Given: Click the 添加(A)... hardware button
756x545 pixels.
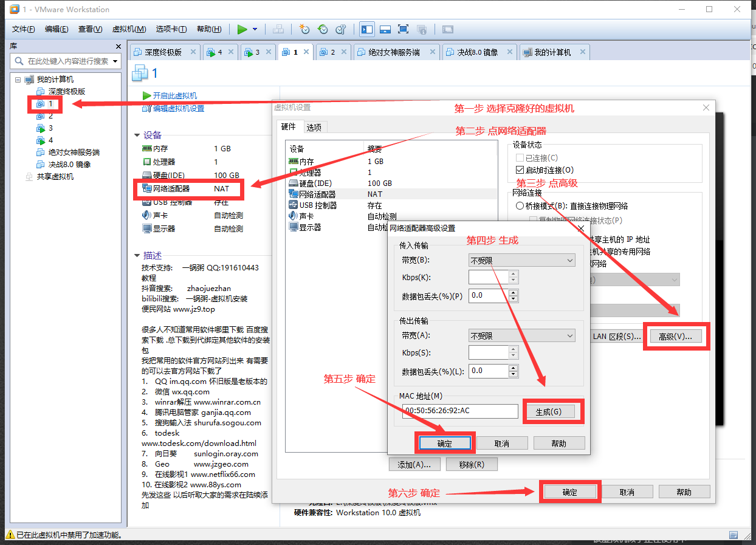Looking at the screenshot, I should pyautogui.click(x=414, y=465).
